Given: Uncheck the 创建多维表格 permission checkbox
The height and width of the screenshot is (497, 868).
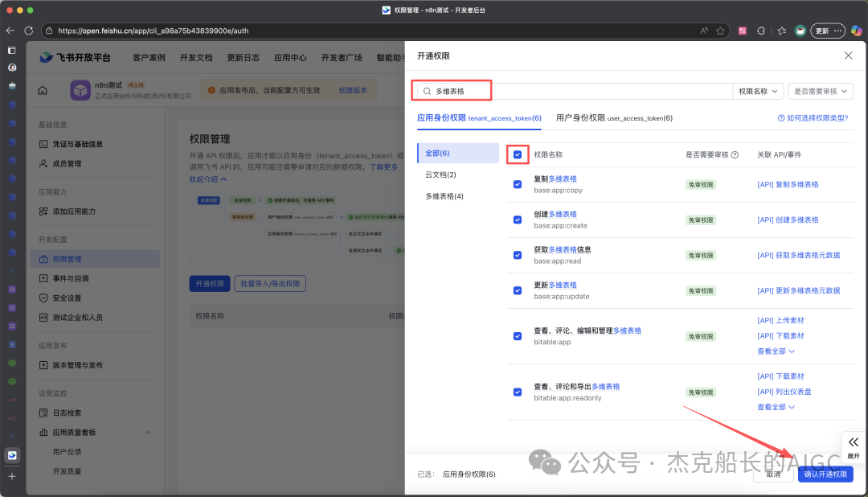Looking at the screenshot, I should coord(518,220).
